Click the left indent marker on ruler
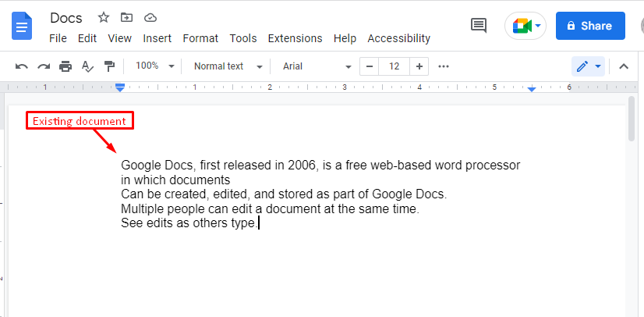644x317 pixels. 120,87
